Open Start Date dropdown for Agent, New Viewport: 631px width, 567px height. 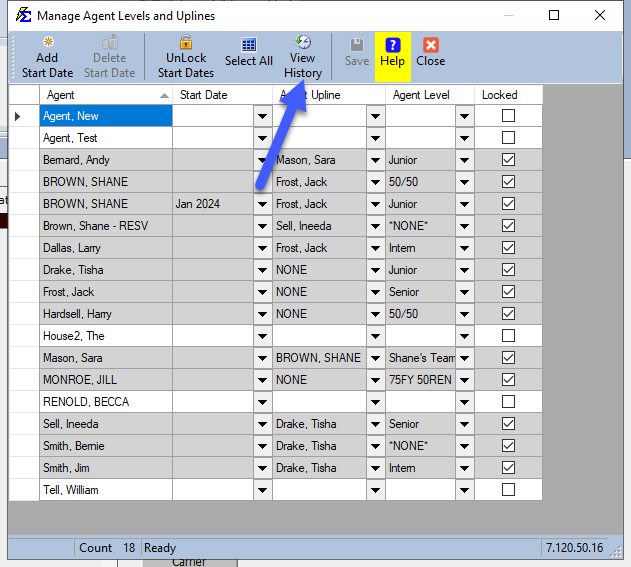[x=263, y=116]
